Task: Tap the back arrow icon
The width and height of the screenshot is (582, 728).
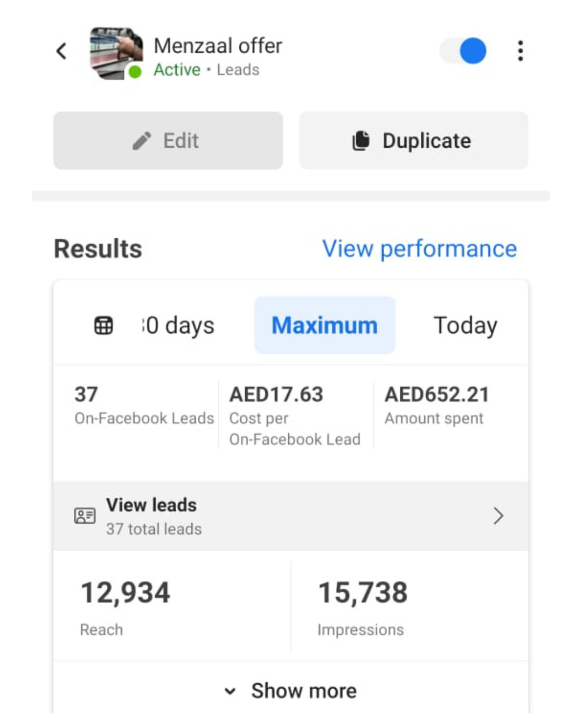Action: point(61,52)
